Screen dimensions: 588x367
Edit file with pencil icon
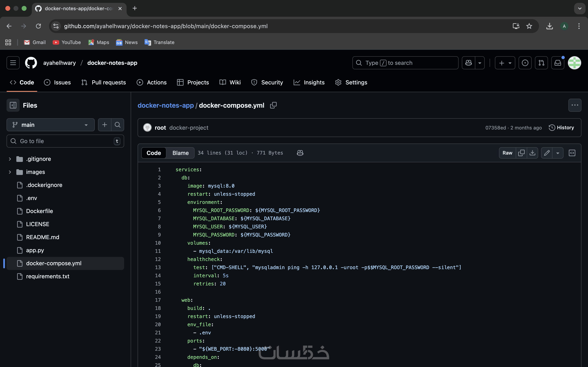(x=547, y=153)
